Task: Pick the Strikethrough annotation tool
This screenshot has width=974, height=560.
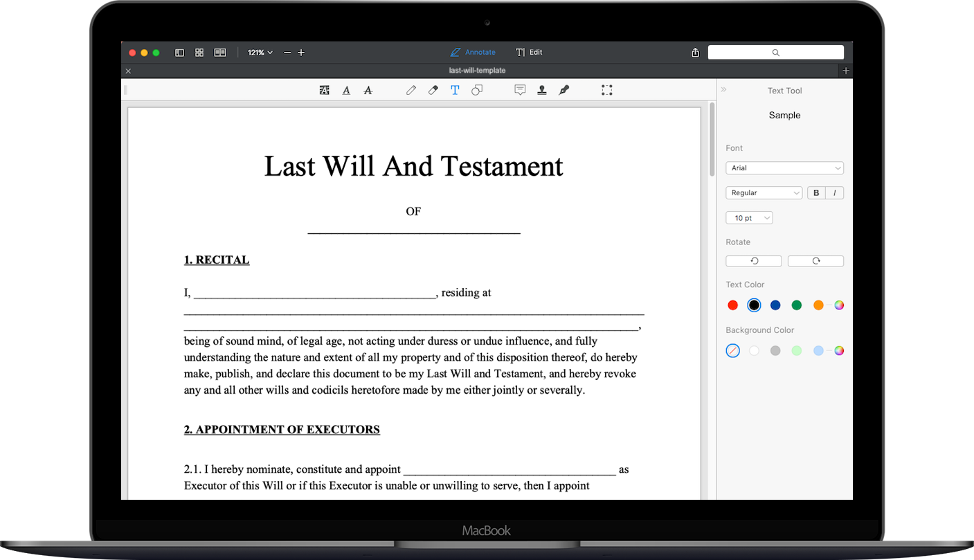Action: pyautogui.click(x=368, y=90)
